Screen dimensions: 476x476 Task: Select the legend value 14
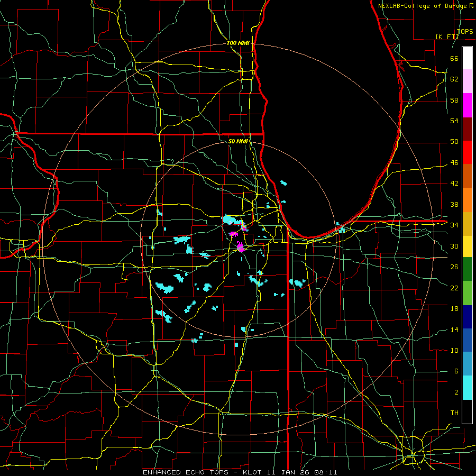click(454, 329)
